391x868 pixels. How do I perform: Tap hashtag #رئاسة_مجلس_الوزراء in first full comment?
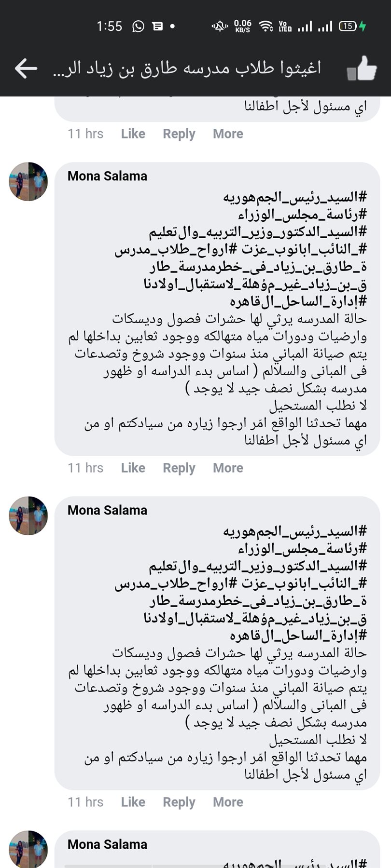pos(303,214)
